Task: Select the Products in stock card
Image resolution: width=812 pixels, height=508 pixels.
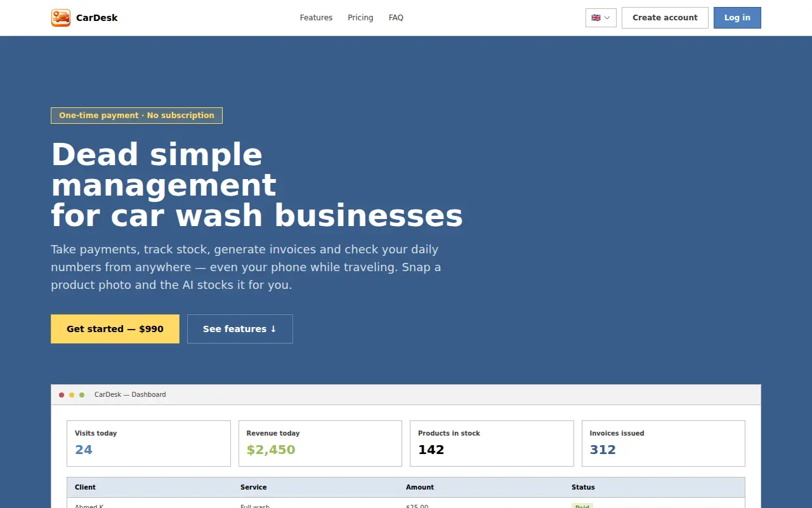Action: point(492,443)
